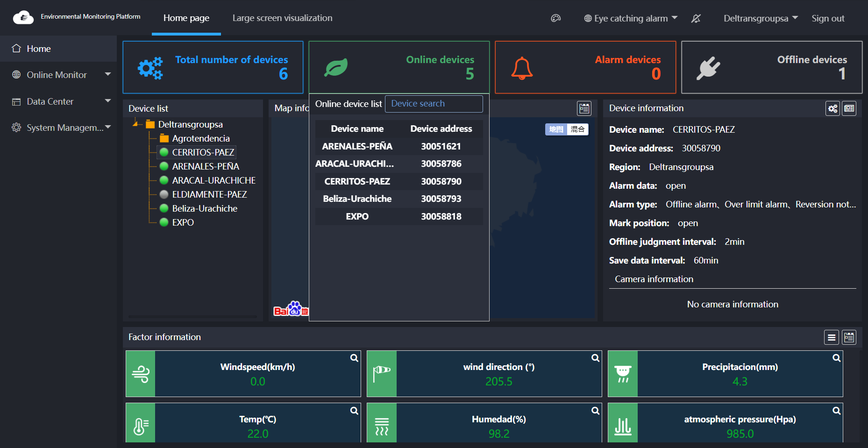Screen dimensions: 868x448
Task: Toggle the muted alarm bell icon
Action: pyautogui.click(x=696, y=18)
